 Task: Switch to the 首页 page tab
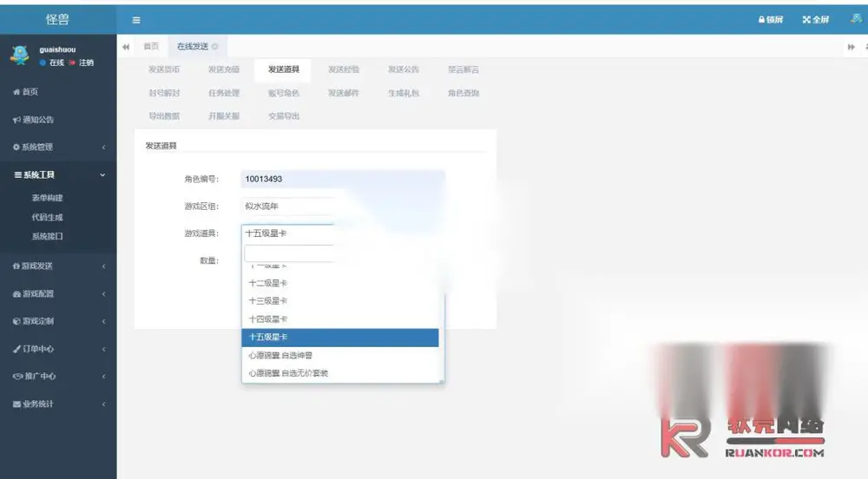click(x=151, y=47)
